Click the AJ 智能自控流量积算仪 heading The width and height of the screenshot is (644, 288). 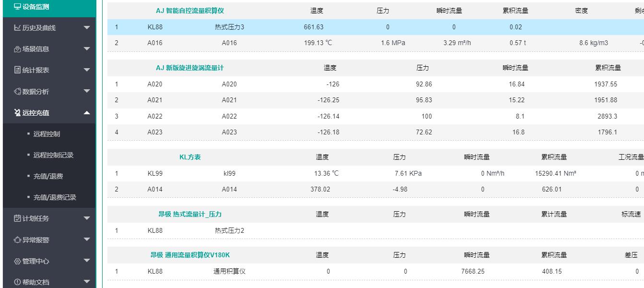(190, 11)
